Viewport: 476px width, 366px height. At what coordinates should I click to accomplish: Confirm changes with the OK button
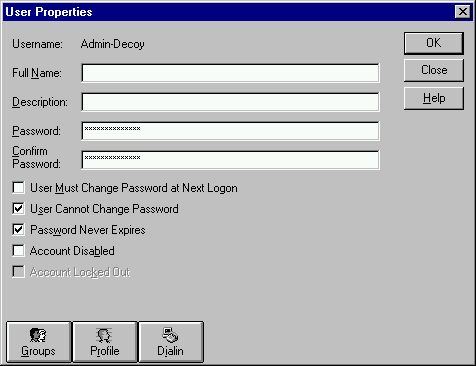pos(434,43)
